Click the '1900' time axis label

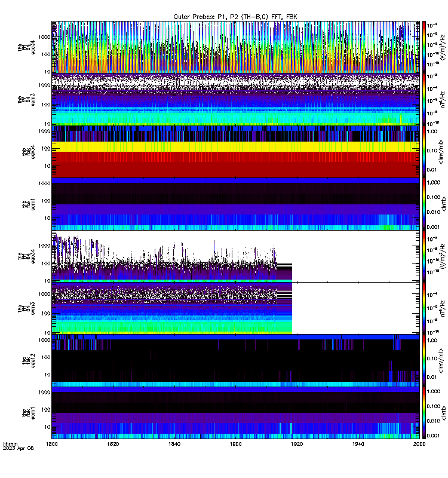pyautogui.click(x=235, y=443)
